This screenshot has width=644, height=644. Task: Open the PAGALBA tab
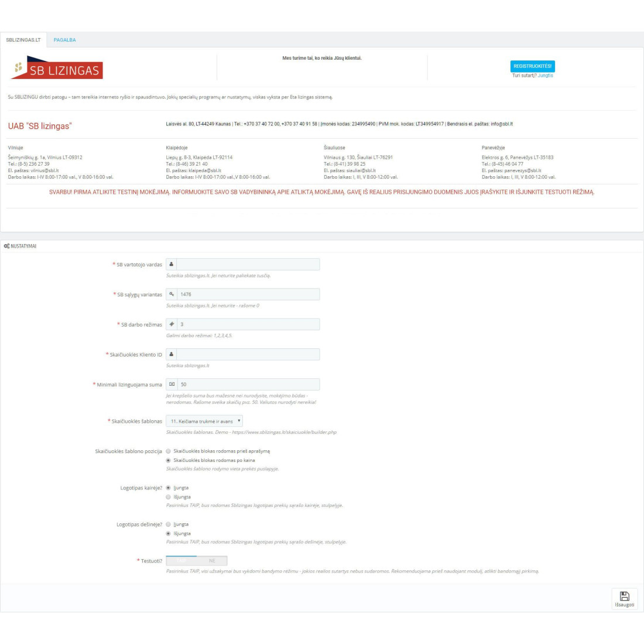pyautogui.click(x=64, y=40)
